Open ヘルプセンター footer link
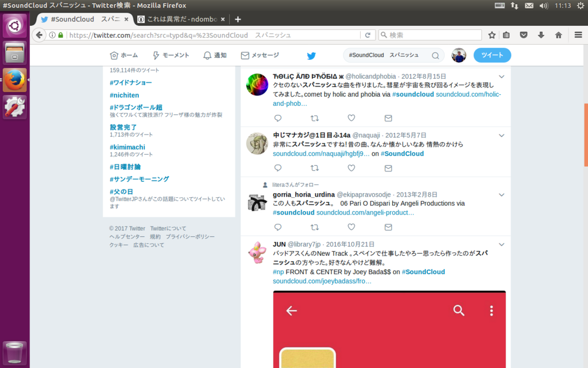Screen dimensions: 588x368 click(127, 236)
